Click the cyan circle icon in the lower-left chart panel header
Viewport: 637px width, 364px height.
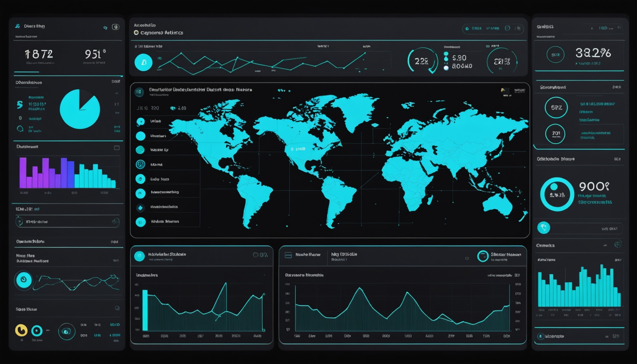click(139, 256)
